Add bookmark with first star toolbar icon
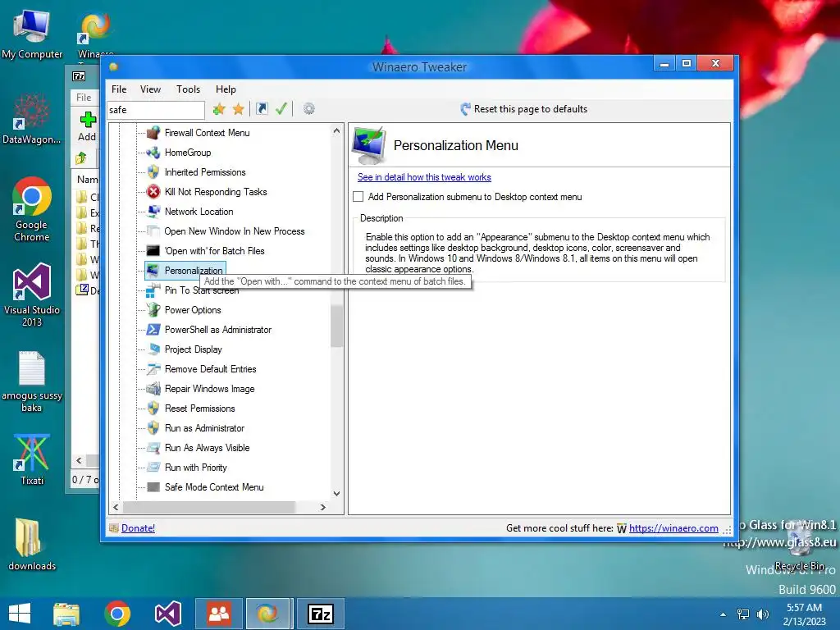Image resolution: width=840 pixels, height=630 pixels. (218, 109)
